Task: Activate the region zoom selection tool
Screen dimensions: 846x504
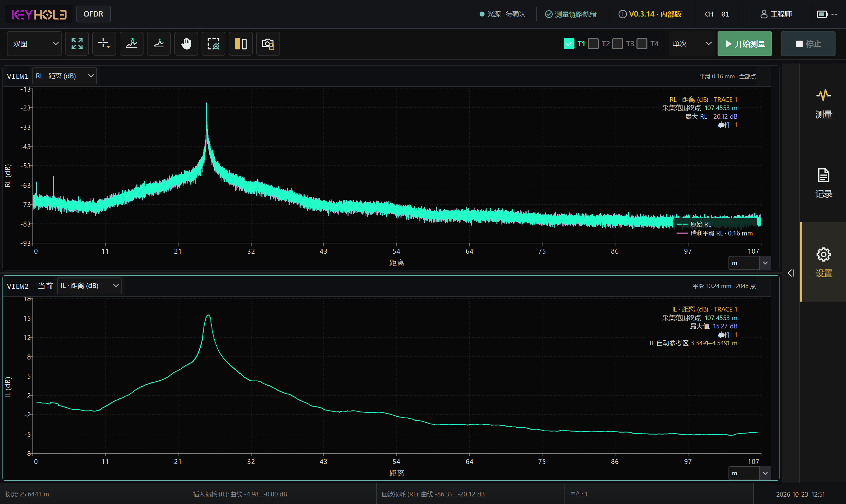Action: pos(213,43)
